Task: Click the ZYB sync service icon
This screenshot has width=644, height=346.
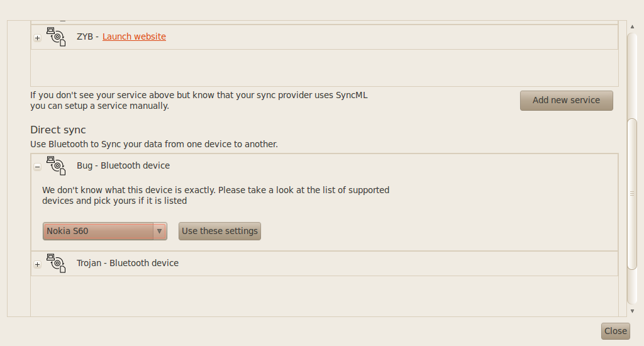Action: (56, 36)
